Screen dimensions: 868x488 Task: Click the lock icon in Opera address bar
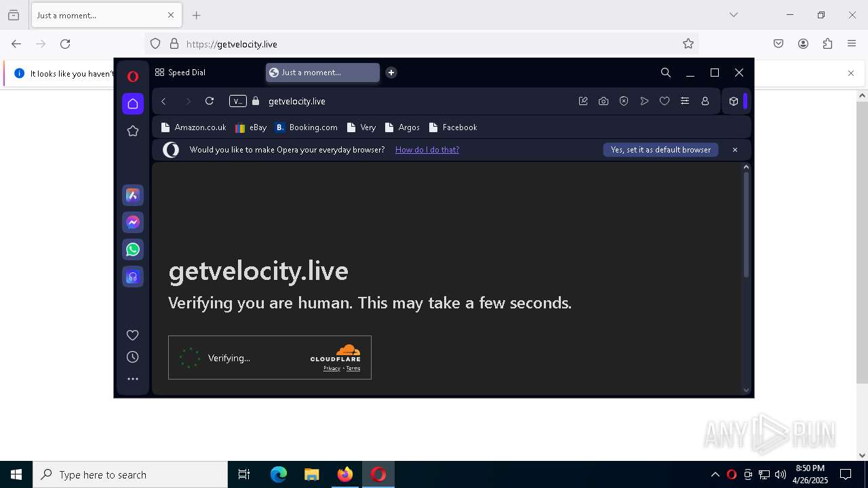click(x=256, y=101)
